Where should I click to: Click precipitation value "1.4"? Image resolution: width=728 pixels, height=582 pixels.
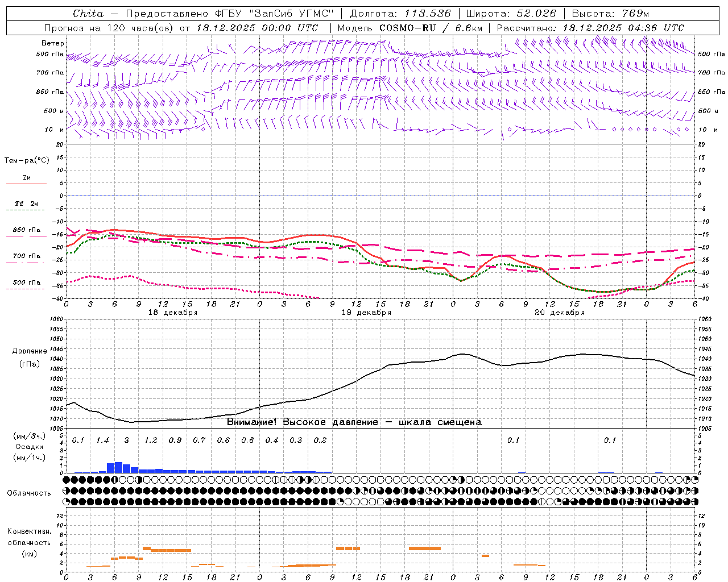[x=102, y=440]
